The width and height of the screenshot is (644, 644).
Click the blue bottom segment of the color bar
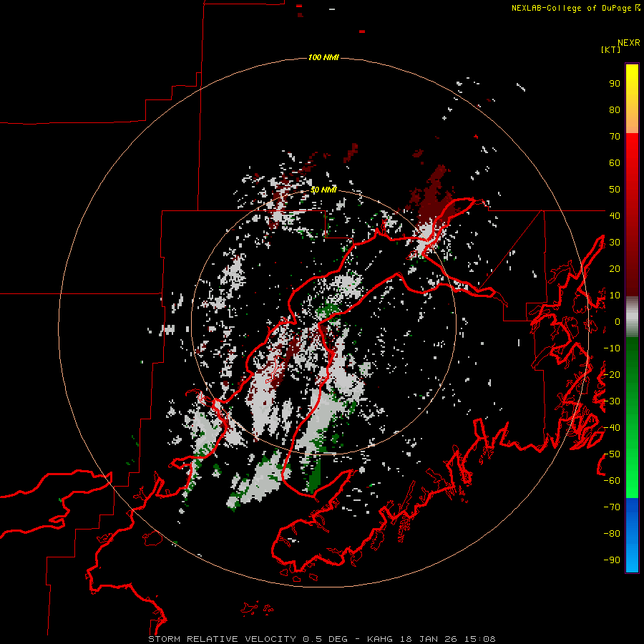point(632,535)
